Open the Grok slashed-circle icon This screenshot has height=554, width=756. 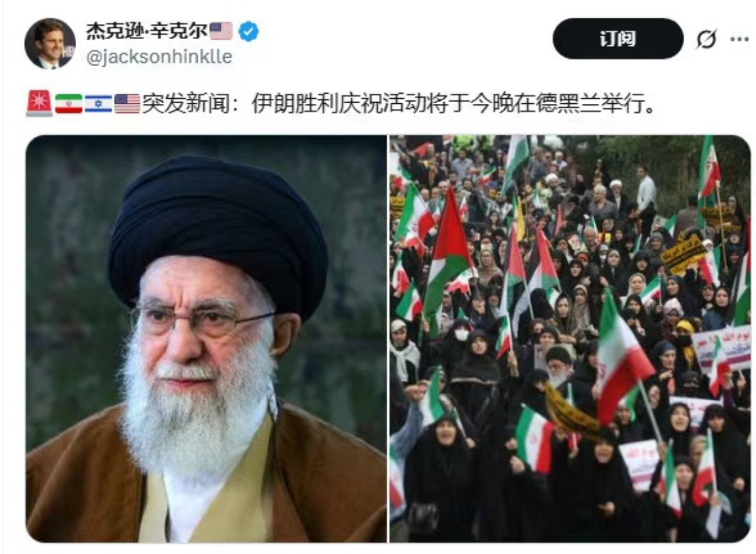706,39
